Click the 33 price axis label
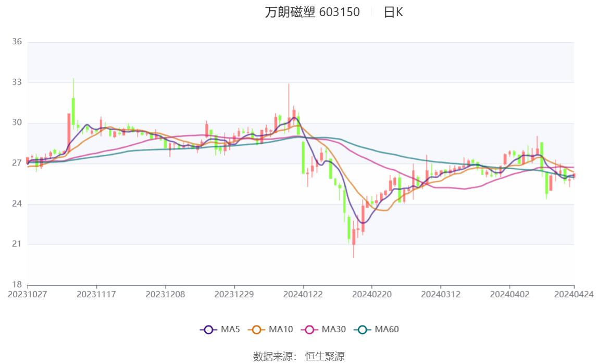 (17, 82)
